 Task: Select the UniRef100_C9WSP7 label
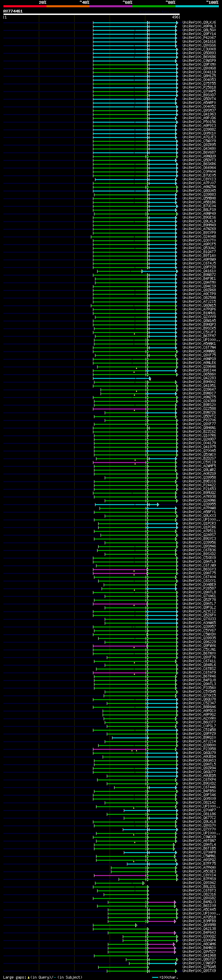199,963
